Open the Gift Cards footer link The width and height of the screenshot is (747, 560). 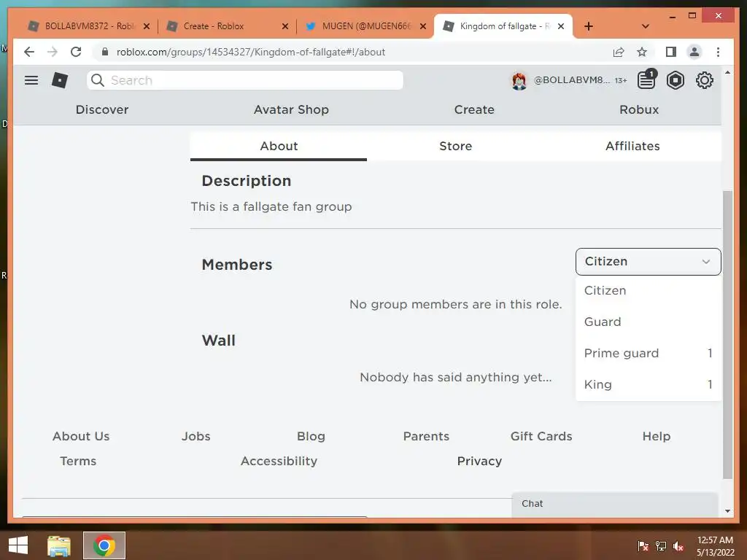[541, 436]
